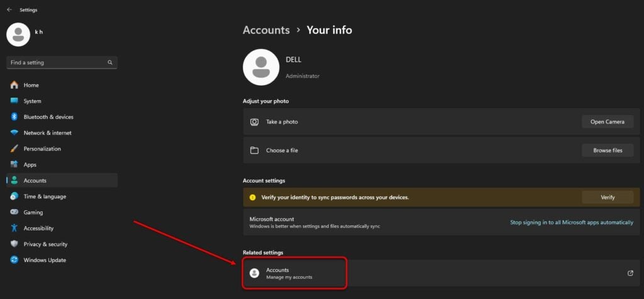This screenshot has width=644, height=299.
Task: Click the Open Camera button
Action: coord(608,121)
